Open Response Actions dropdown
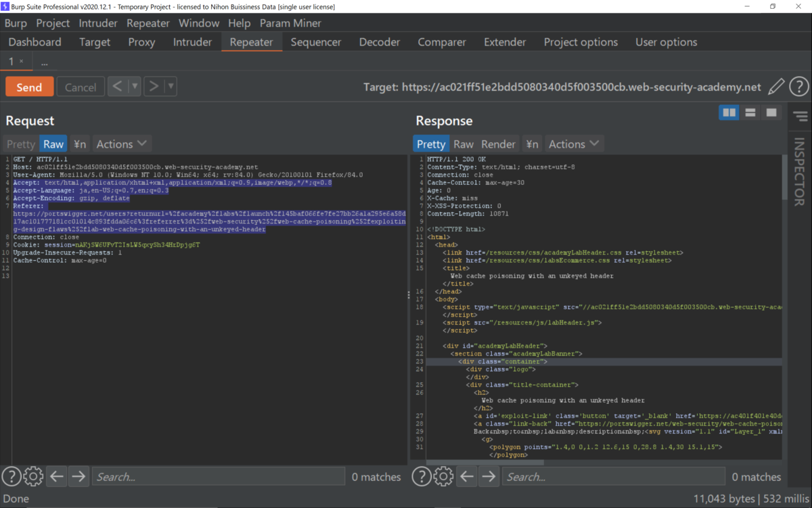 [574, 144]
